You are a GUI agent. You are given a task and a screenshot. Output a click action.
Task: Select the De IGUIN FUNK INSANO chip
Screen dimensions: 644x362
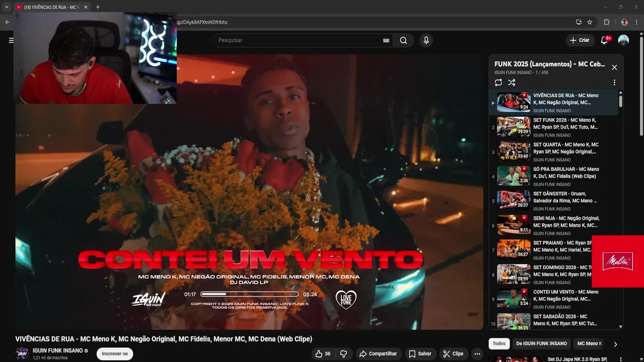pyautogui.click(x=541, y=343)
